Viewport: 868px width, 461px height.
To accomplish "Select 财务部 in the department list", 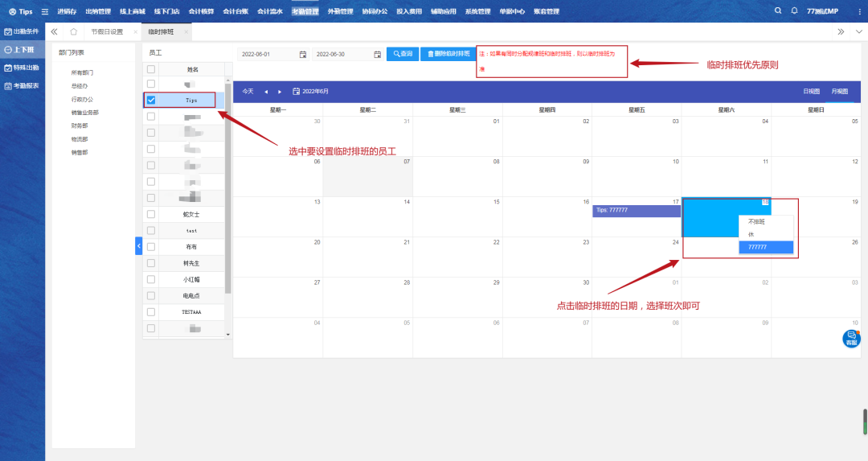I will coord(80,126).
